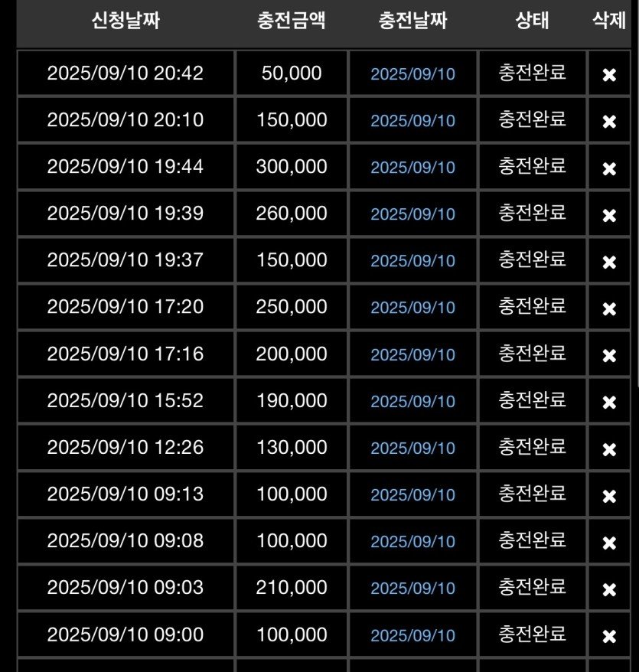Viewport: 639px width, 672px height.
Task: Remove the 09:00 charge row
Action: (609, 637)
